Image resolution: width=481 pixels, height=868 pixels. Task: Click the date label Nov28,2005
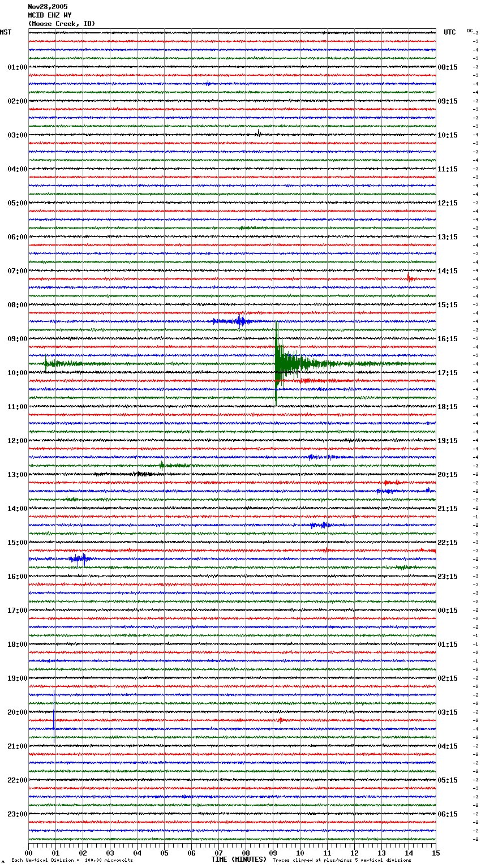tap(48, 7)
